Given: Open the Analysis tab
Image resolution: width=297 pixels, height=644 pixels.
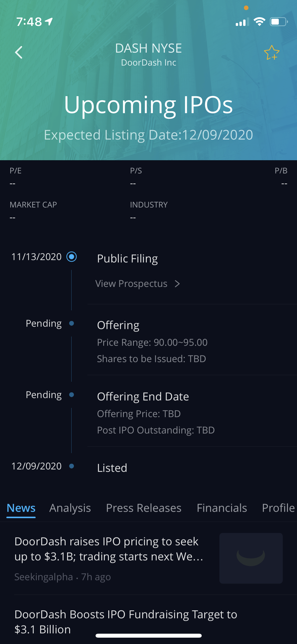Looking at the screenshot, I should click(x=70, y=508).
